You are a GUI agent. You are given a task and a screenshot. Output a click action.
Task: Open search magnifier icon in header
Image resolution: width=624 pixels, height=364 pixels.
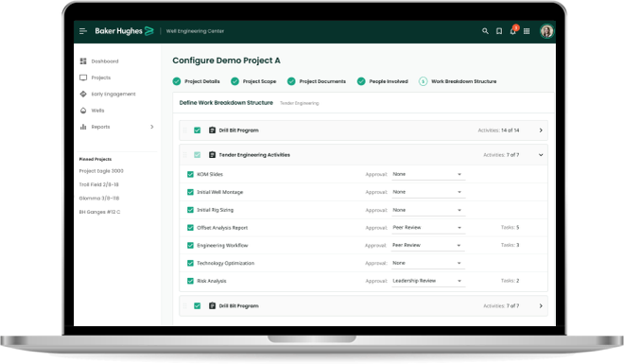tap(485, 31)
